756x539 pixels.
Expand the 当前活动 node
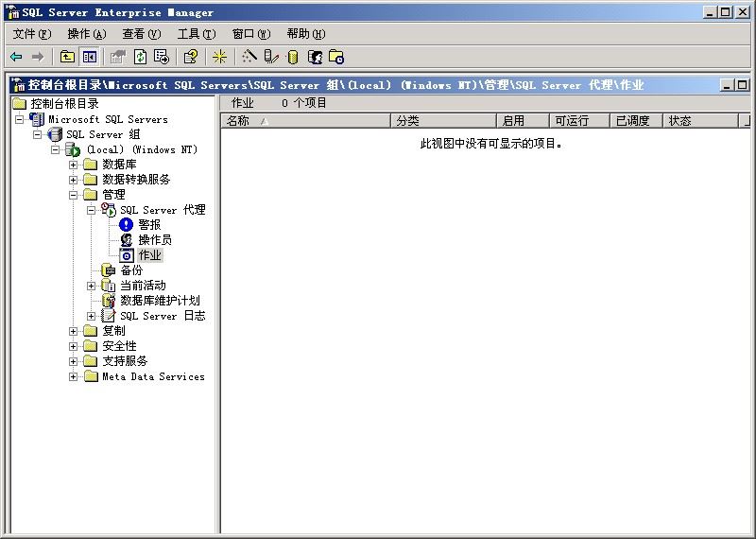[x=91, y=286]
